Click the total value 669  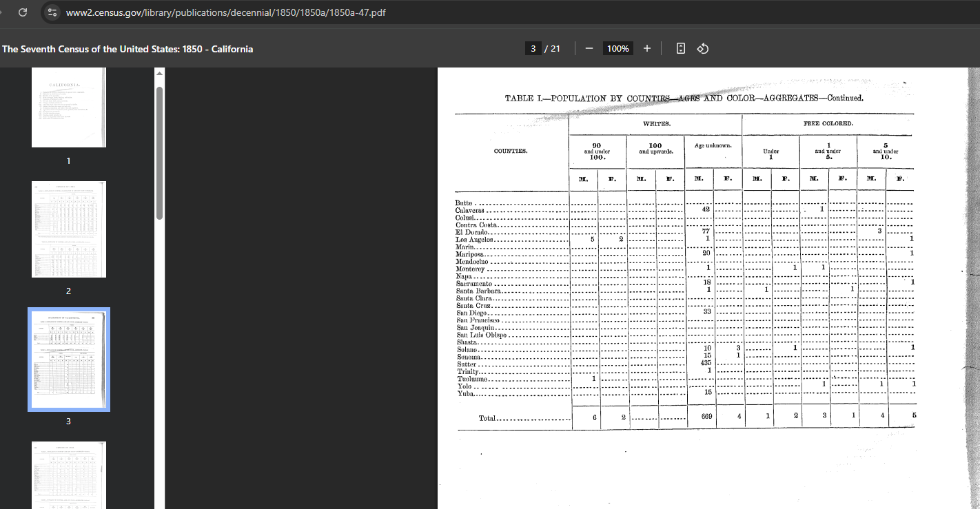pyautogui.click(x=706, y=416)
